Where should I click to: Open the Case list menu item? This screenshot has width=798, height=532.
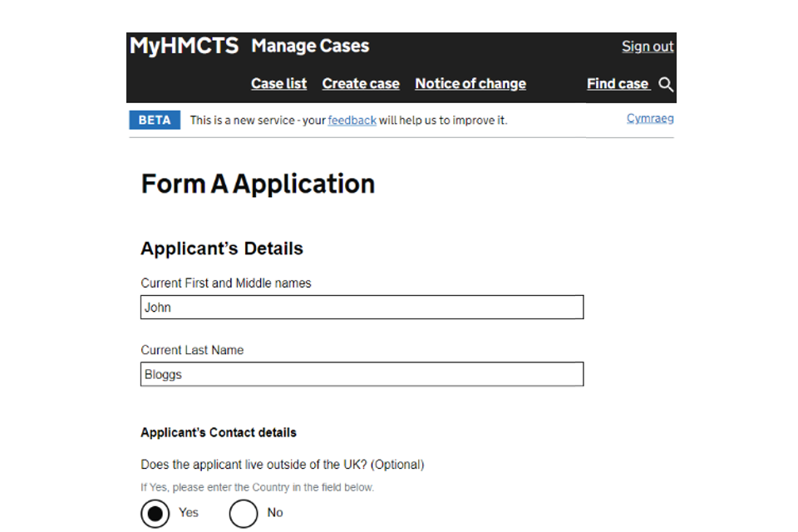278,84
